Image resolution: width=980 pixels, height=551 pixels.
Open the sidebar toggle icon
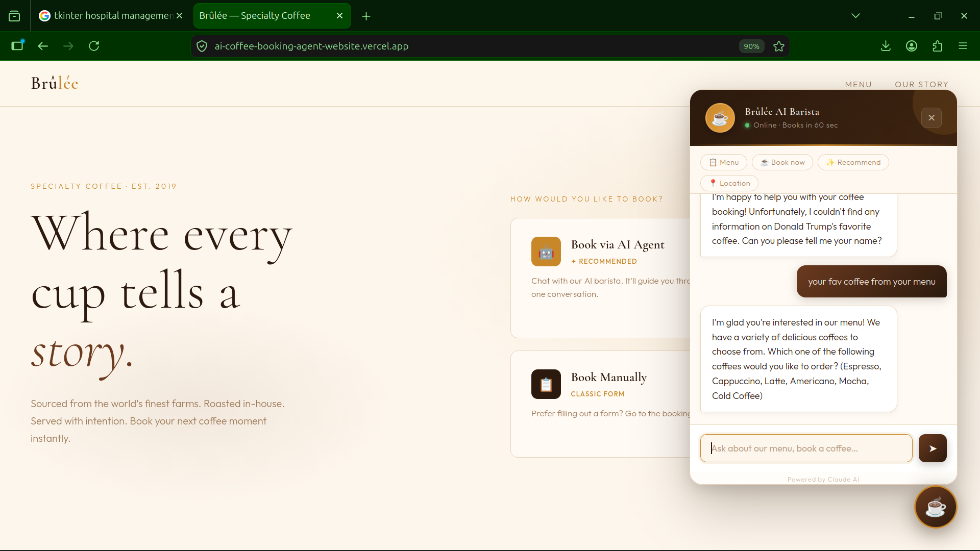[x=18, y=46]
